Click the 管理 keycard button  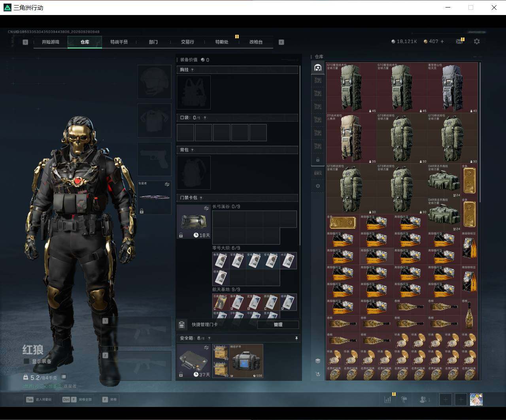(278, 325)
